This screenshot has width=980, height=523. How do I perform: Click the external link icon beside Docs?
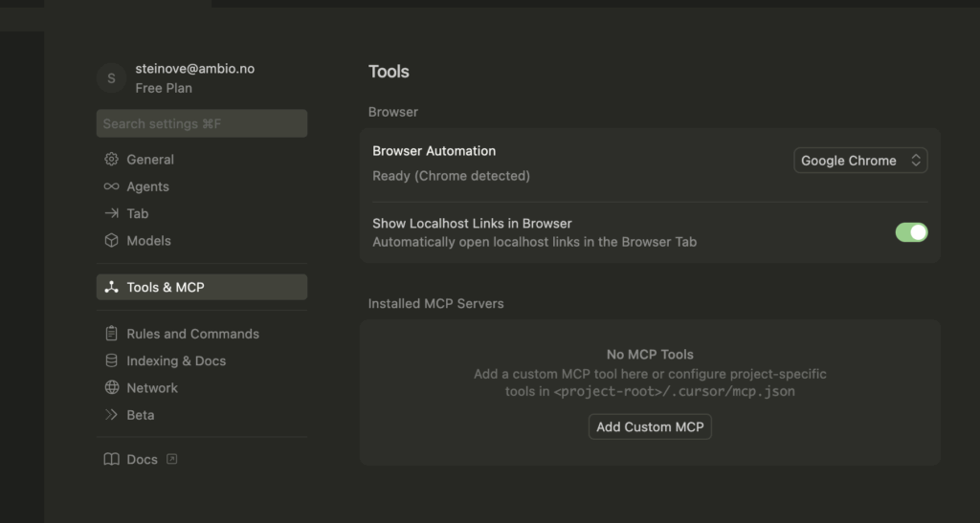[x=172, y=460]
